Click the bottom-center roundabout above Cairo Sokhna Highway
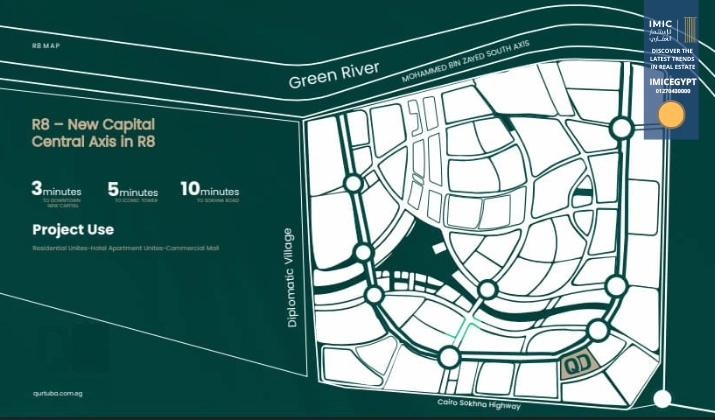Image resolution: width=715 pixels, height=420 pixels. click(x=449, y=358)
